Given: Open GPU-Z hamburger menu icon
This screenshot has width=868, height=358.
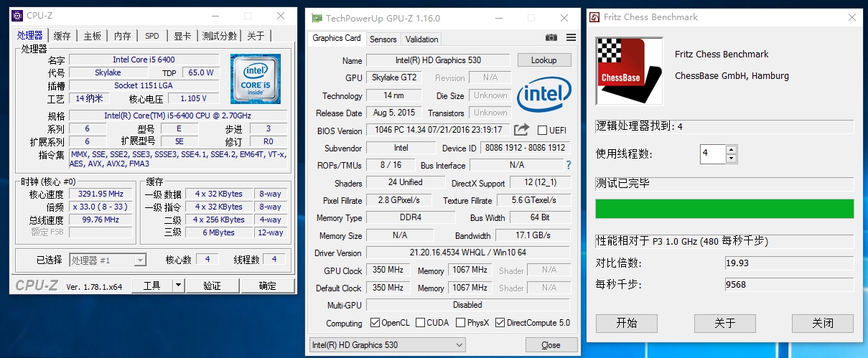Looking at the screenshot, I should point(571,38).
